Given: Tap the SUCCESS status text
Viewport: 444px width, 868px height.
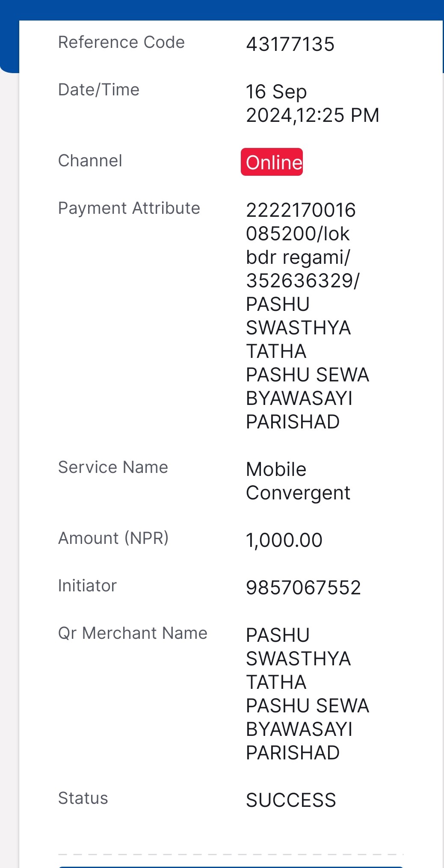Looking at the screenshot, I should point(291,800).
